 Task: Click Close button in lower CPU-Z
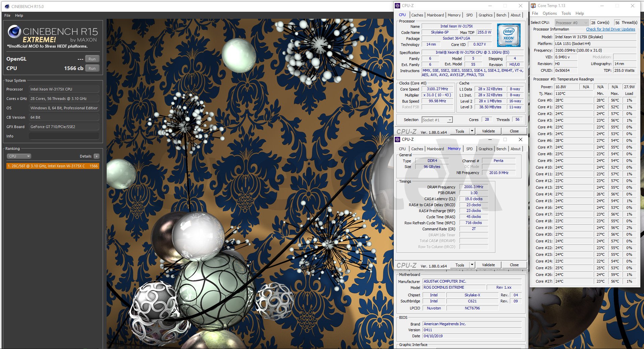point(514,265)
